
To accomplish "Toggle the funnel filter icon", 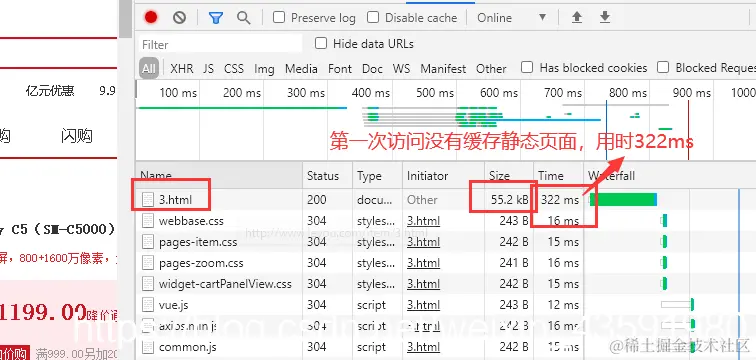I will click(216, 18).
